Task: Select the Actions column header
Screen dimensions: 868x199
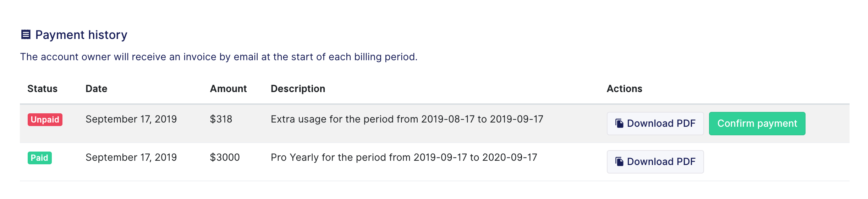Action: click(x=624, y=89)
